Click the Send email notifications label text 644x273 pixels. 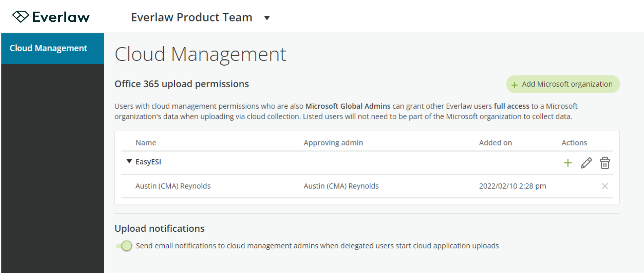tap(317, 246)
